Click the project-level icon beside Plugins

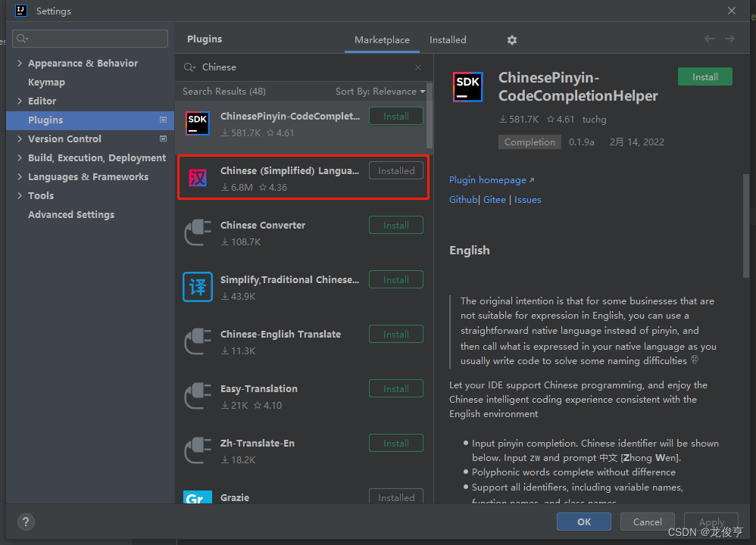[x=163, y=120]
